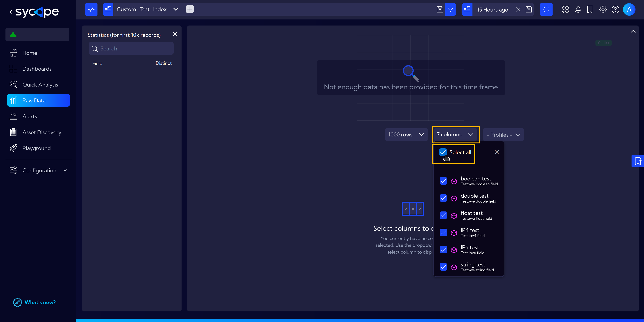This screenshot has width=644, height=322.
Task: Select Raw Data menu item
Action: pyautogui.click(x=39, y=101)
